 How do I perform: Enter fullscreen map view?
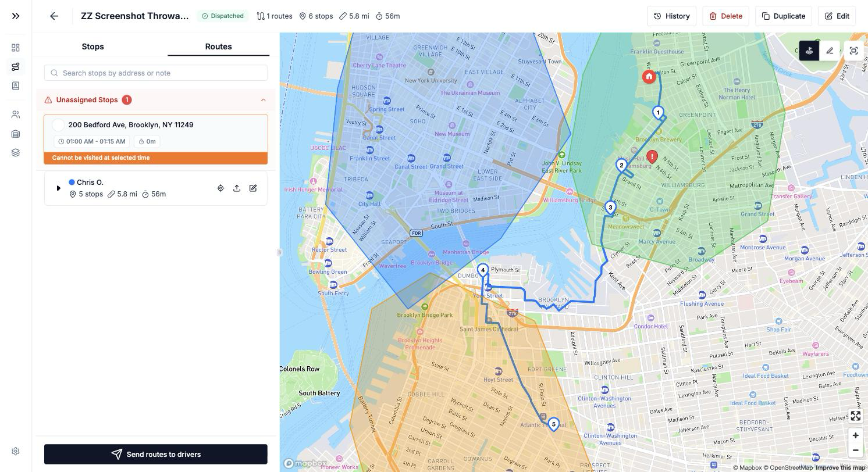click(855, 416)
